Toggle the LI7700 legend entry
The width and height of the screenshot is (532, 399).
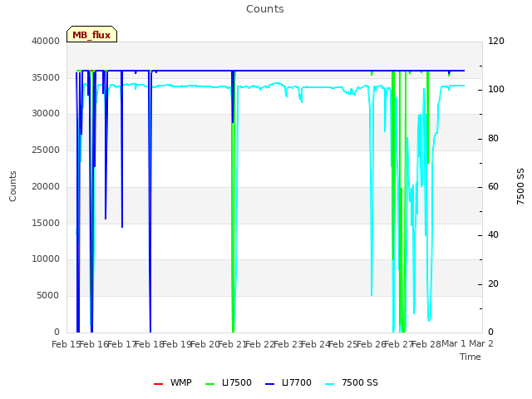tap(288, 382)
